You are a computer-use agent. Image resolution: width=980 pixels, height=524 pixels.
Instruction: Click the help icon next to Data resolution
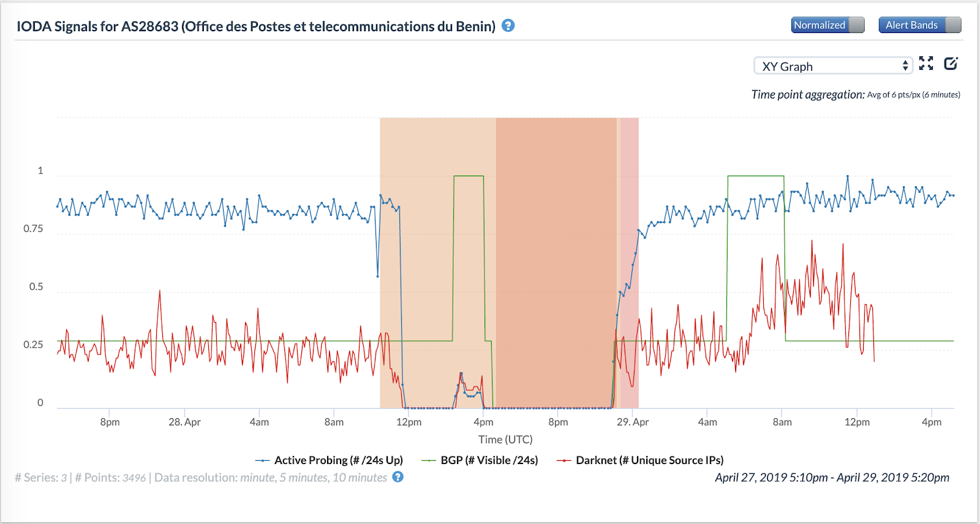[398, 477]
